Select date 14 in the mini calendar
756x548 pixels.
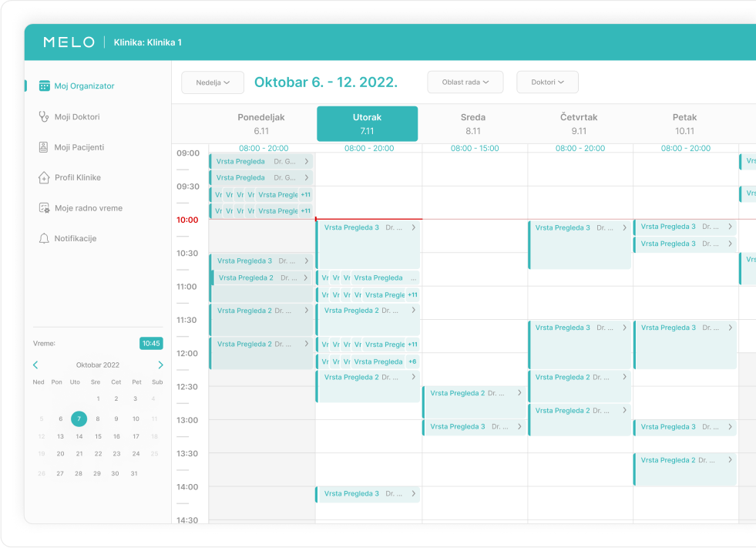79,436
